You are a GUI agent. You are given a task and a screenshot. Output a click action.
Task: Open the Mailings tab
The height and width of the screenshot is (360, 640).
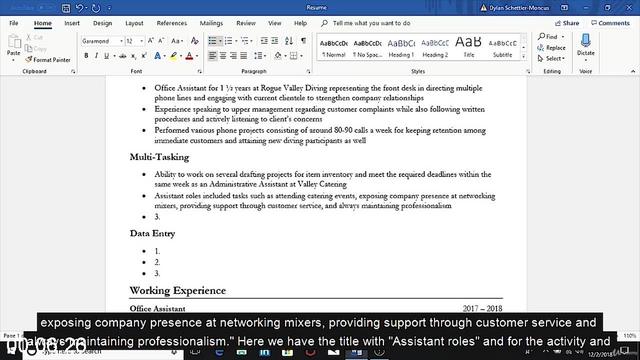211,23
